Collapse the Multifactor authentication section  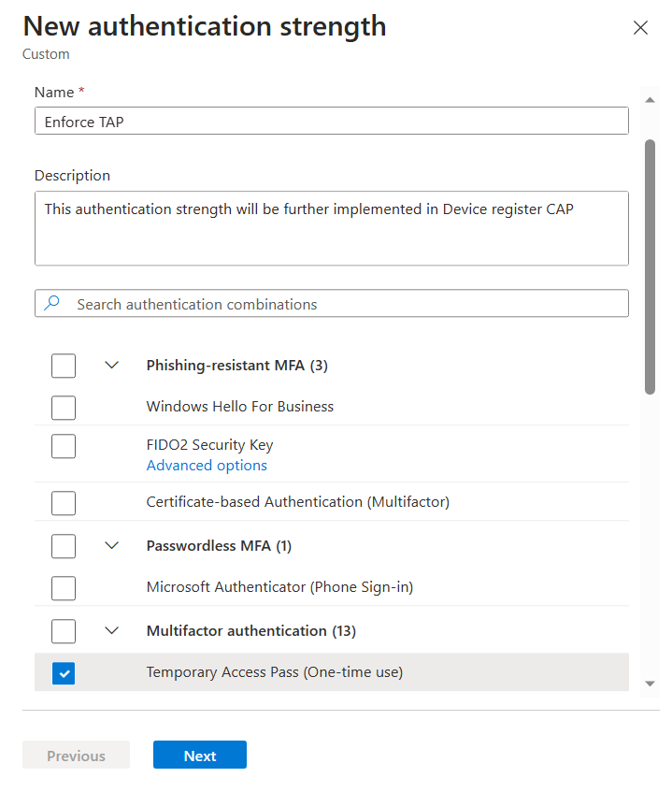tap(111, 630)
